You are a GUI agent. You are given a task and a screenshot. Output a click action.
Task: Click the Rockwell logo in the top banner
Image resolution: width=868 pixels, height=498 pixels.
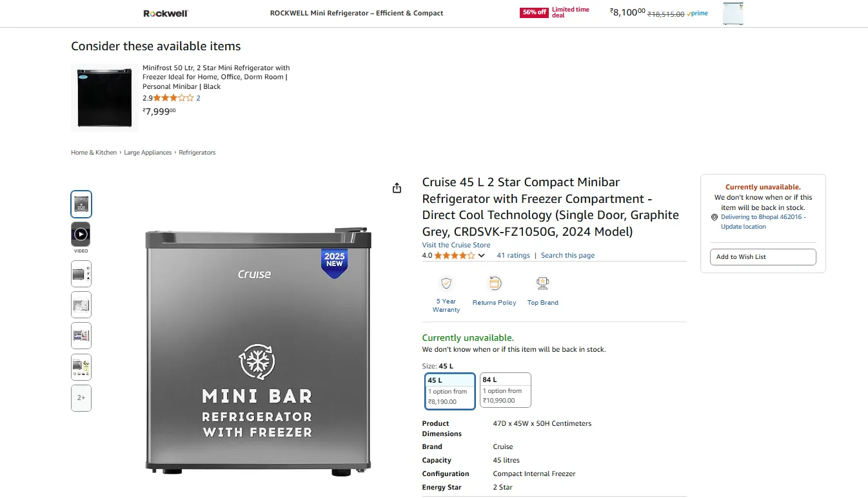166,13
